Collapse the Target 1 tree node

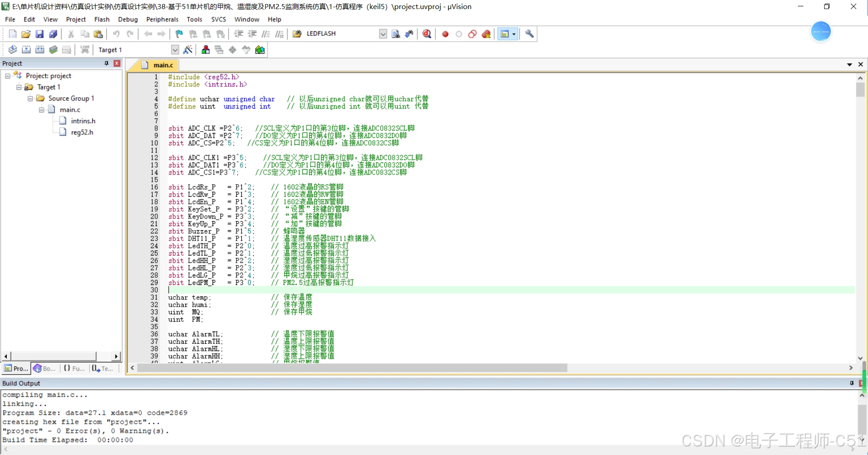click(x=19, y=87)
